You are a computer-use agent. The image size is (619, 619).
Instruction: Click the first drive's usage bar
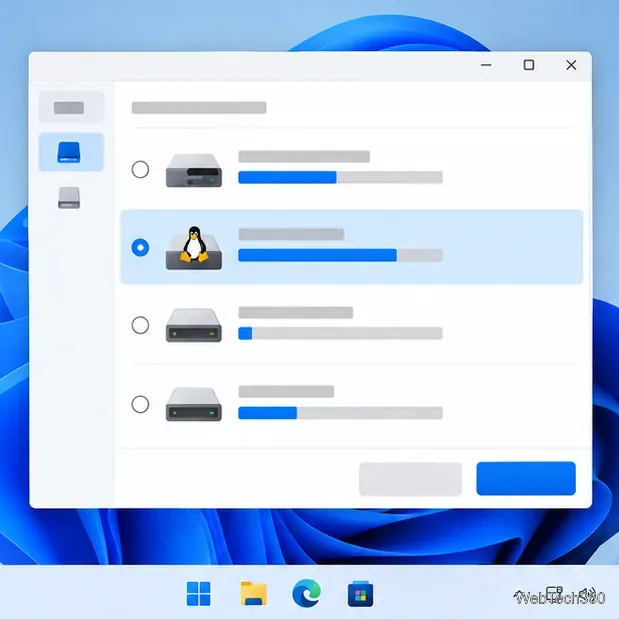click(340, 177)
